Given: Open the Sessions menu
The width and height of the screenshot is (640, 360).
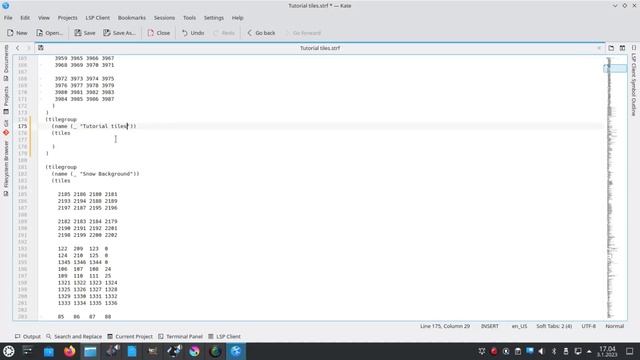Looking at the screenshot, I should click(164, 18).
